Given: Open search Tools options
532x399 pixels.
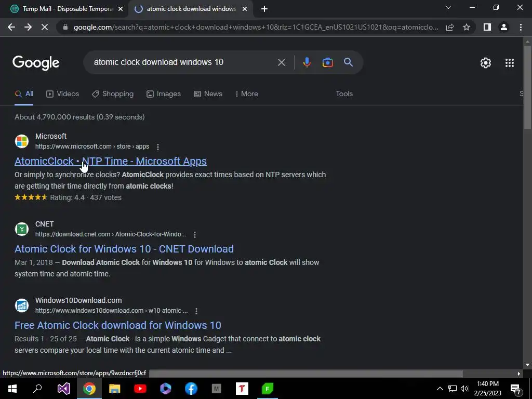Looking at the screenshot, I should 344,94.
